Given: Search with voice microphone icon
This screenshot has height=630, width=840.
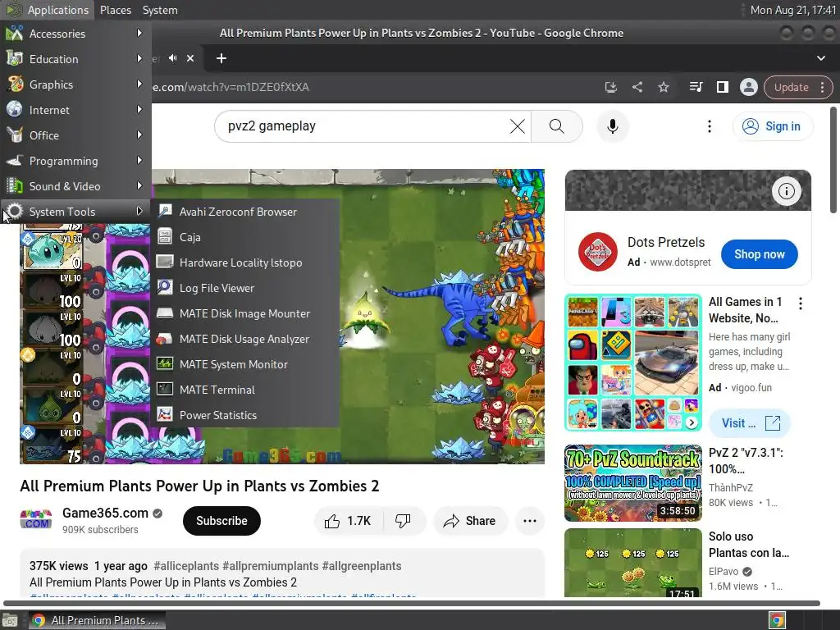Looking at the screenshot, I should (x=612, y=126).
